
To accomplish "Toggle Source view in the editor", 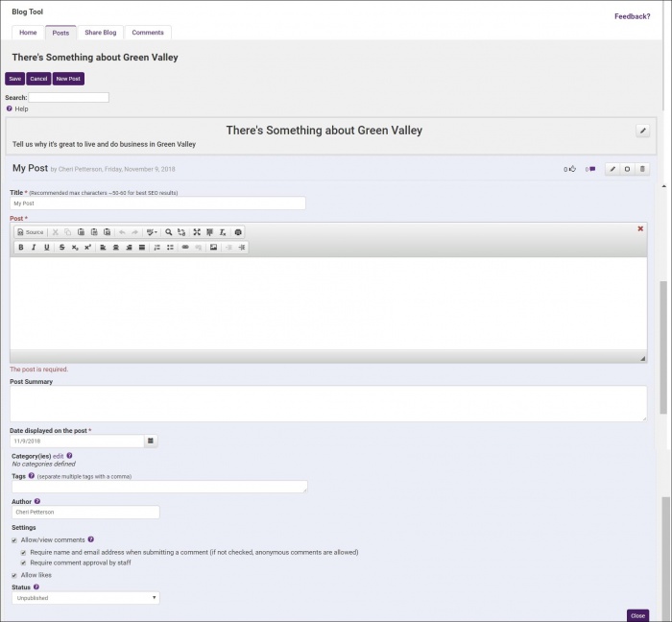I will 31,232.
